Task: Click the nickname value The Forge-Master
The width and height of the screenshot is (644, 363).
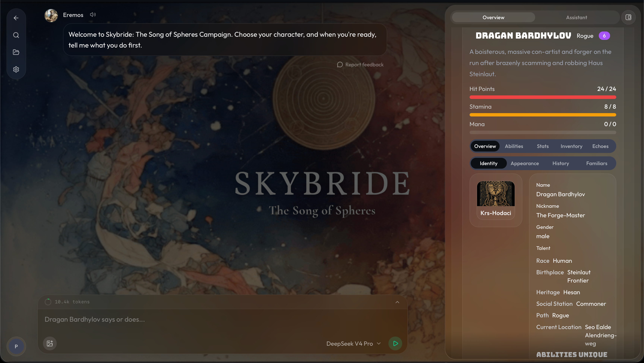Action: click(x=561, y=215)
